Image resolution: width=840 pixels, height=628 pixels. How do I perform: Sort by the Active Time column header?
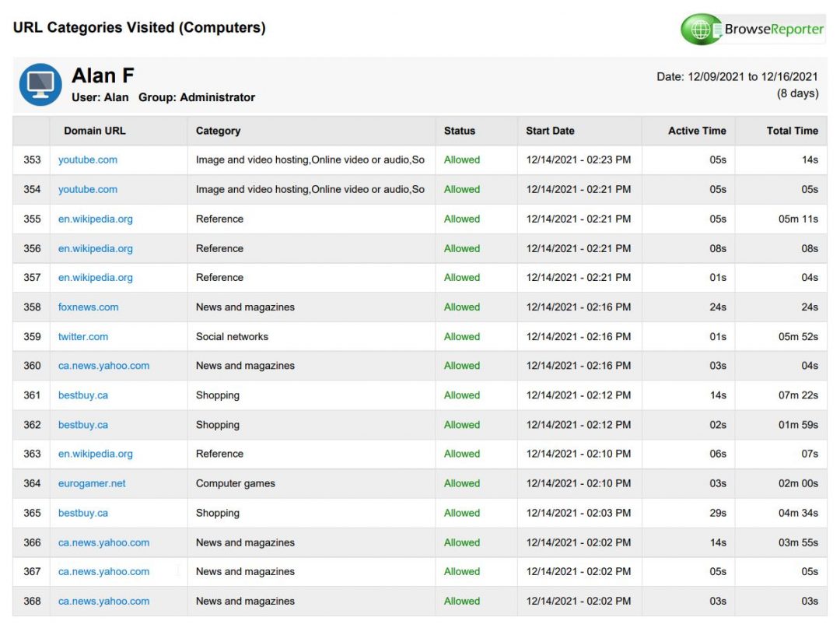(696, 131)
